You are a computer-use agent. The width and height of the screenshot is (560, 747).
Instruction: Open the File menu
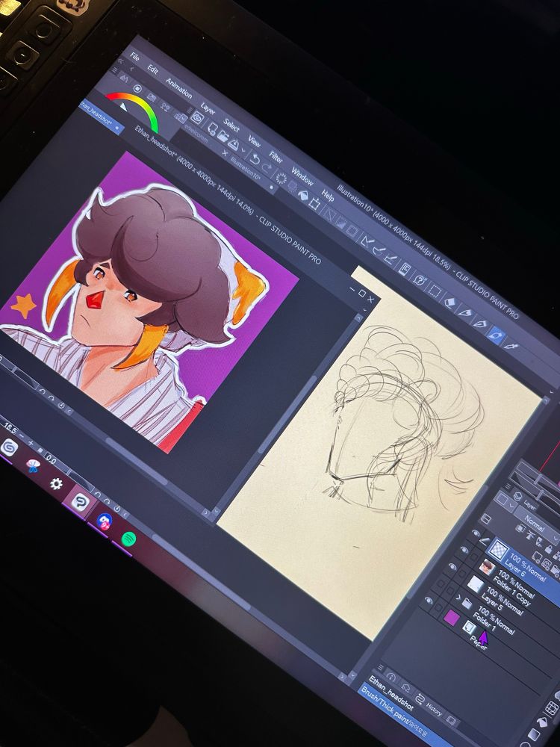(x=134, y=56)
